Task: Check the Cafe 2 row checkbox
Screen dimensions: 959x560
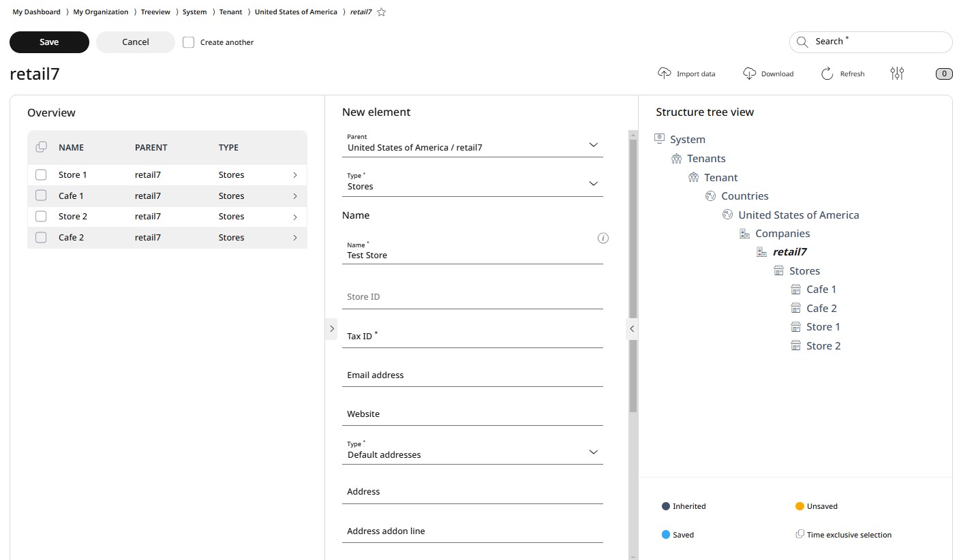Action: coord(41,238)
